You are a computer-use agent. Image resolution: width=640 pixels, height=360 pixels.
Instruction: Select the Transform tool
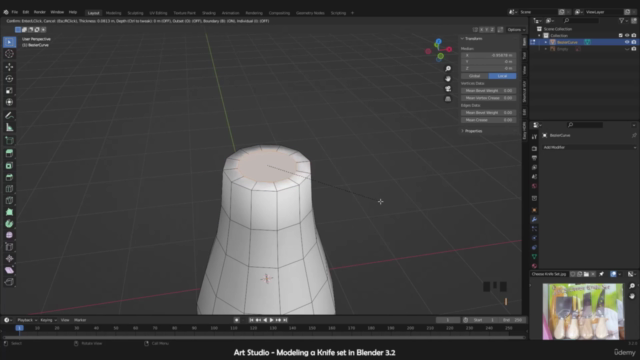coord(9,102)
